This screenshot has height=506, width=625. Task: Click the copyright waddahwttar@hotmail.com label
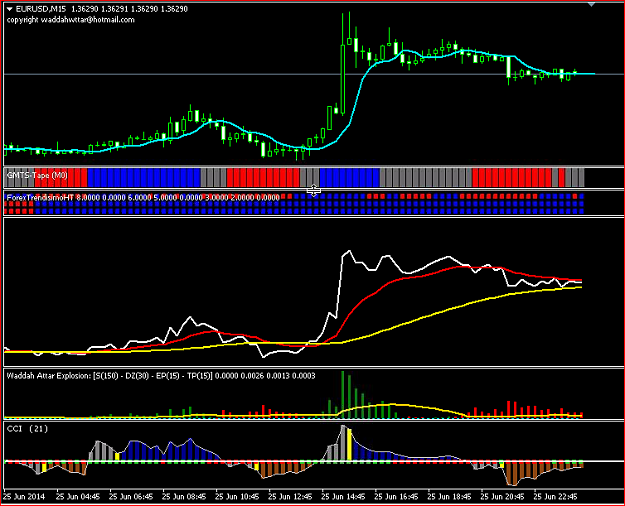tap(71, 20)
